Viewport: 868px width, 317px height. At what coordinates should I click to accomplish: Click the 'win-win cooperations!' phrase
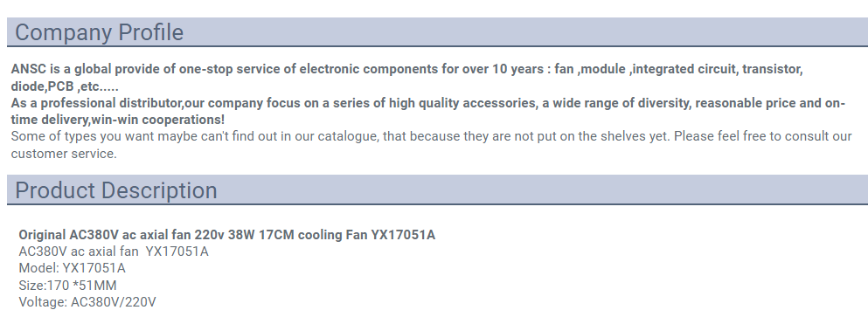(x=157, y=120)
